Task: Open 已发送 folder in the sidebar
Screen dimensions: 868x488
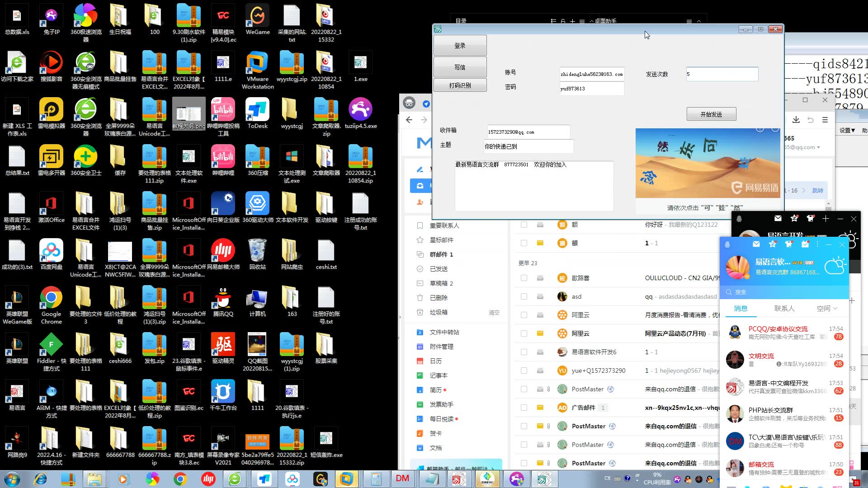Action: (439, 269)
